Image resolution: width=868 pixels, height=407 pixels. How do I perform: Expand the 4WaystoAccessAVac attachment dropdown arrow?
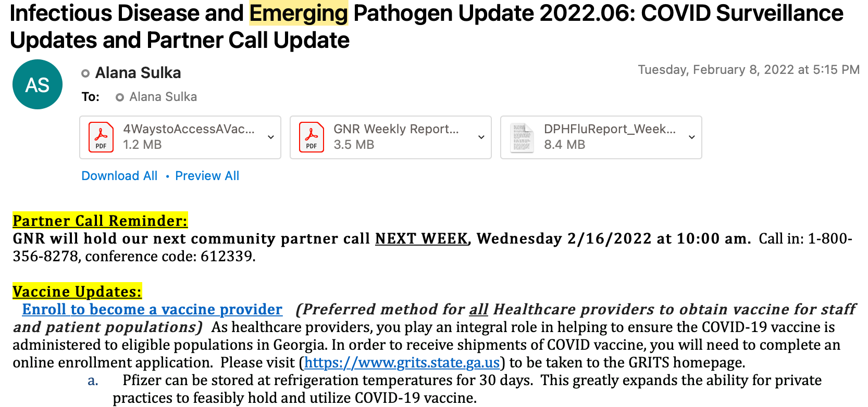(x=271, y=137)
